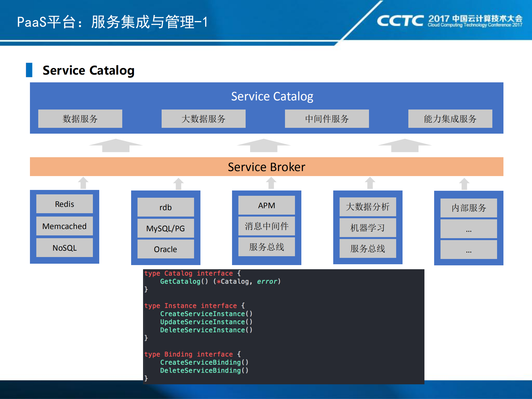Select the Memcached service block
Screen dimensions: 532x399
64,226
